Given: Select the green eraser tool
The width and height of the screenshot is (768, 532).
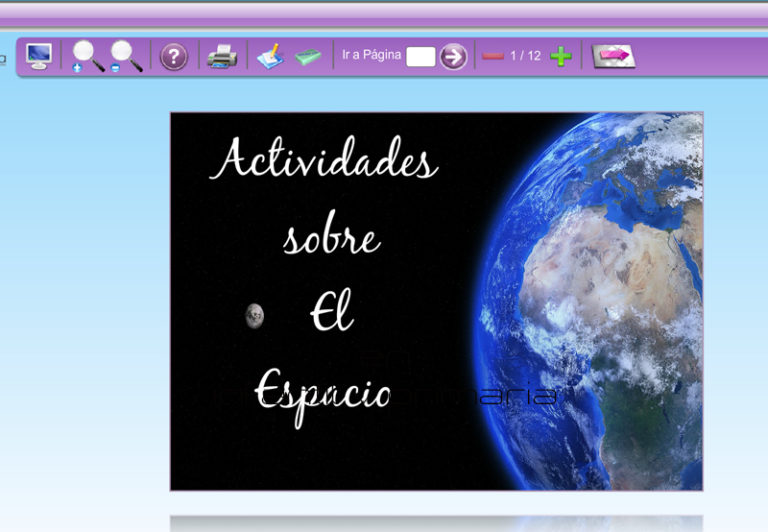Looking at the screenshot, I should (308, 57).
